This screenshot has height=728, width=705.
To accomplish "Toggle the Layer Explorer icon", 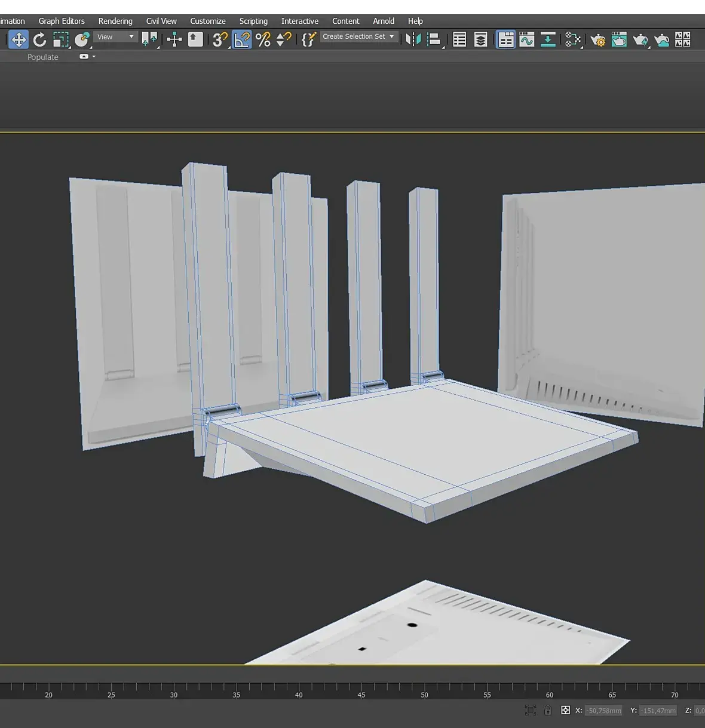I will click(x=480, y=40).
